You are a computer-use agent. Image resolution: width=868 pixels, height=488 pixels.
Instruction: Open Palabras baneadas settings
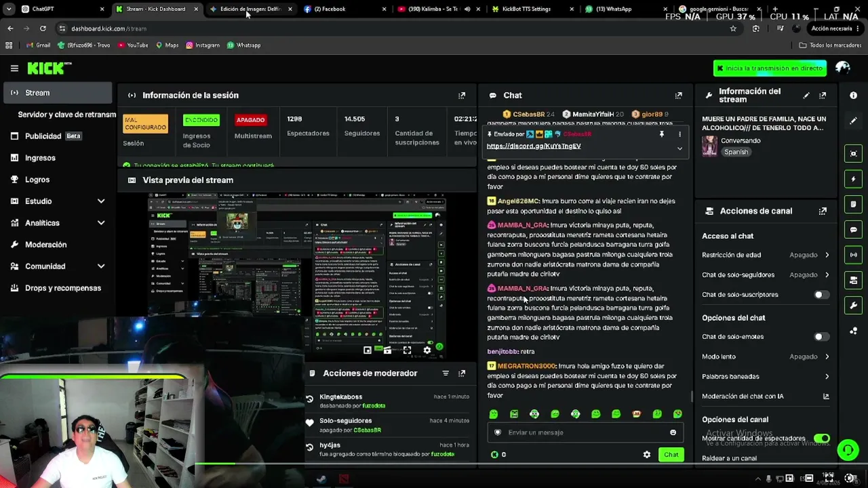point(766,377)
